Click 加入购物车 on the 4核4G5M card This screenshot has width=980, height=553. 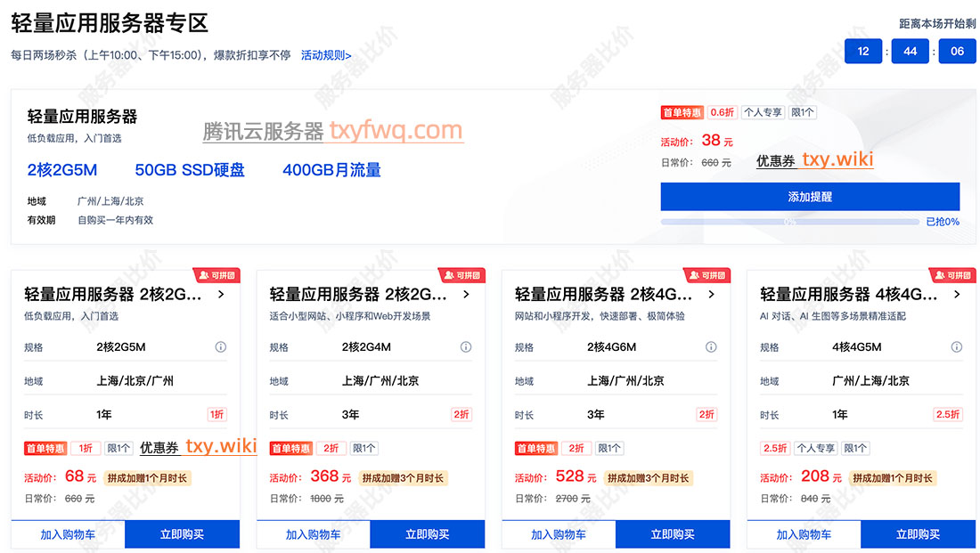tap(804, 534)
